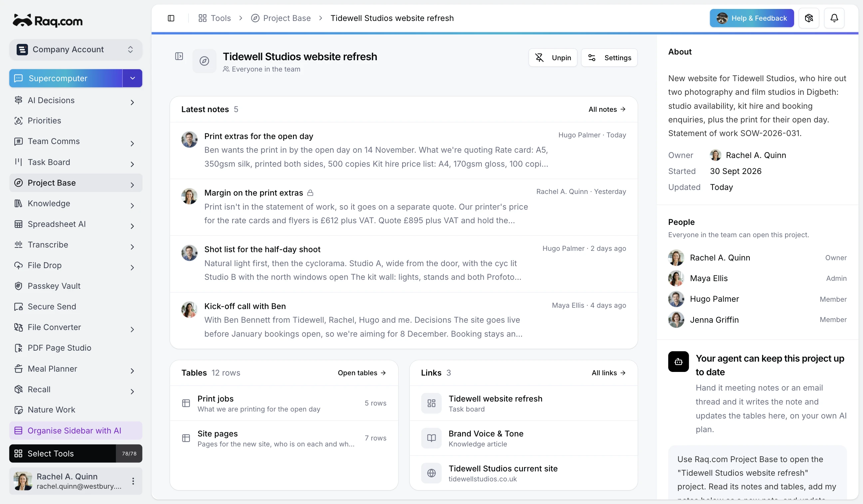The height and width of the screenshot is (504, 863).
Task: Open project Settings
Action: [609, 58]
